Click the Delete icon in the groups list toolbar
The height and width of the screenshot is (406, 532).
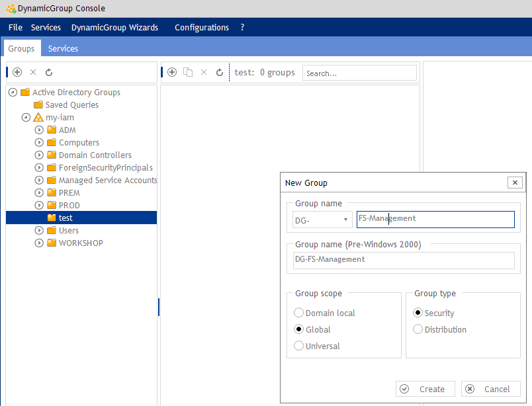coord(204,72)
